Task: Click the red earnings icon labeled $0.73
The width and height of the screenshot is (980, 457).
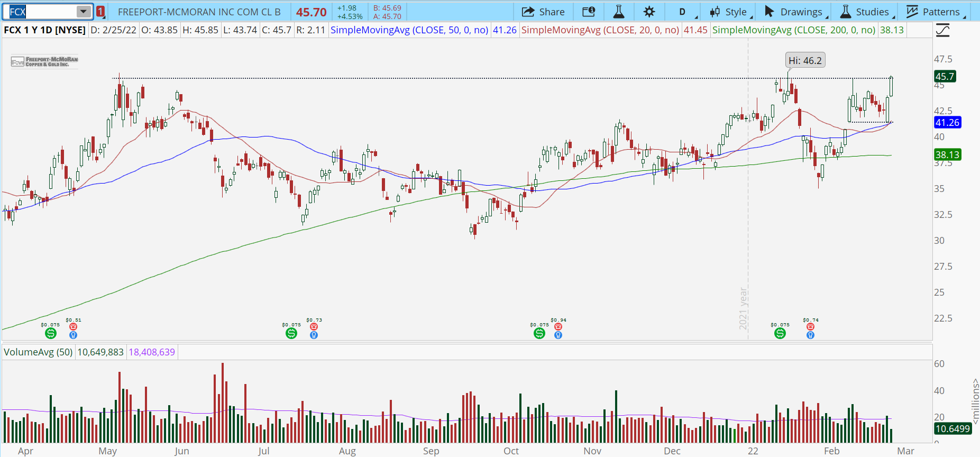Action: 314,327
